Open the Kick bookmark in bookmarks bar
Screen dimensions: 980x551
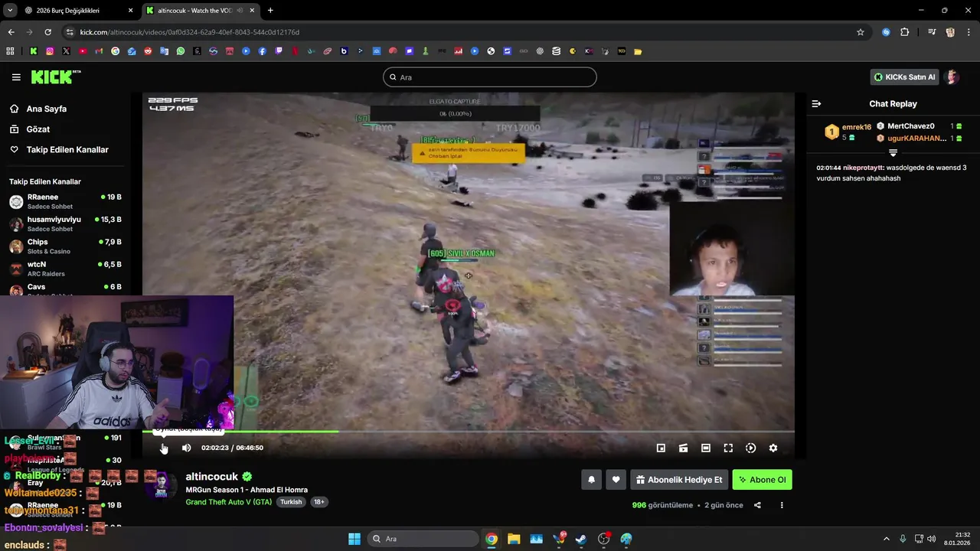tap(34, 51)
